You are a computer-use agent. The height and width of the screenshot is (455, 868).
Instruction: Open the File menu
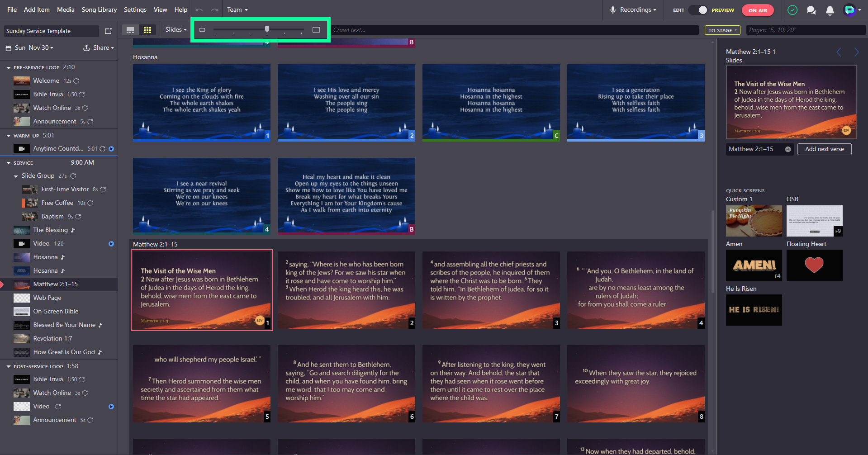(x=12, y=9)
